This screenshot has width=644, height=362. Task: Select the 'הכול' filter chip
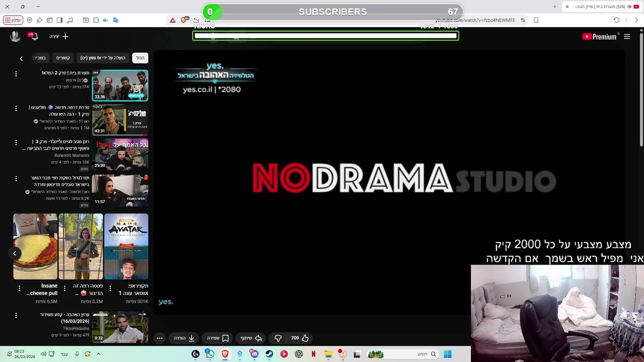[x=140, y=58]
